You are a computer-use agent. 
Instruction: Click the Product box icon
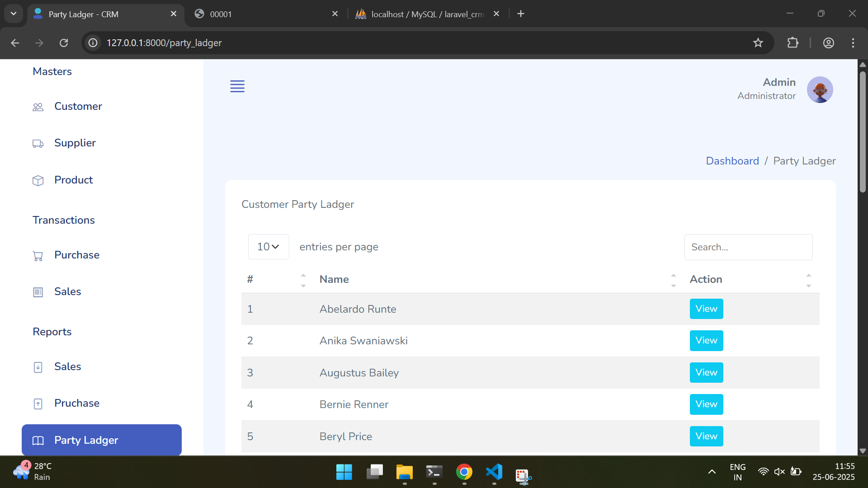coord(38,181)
